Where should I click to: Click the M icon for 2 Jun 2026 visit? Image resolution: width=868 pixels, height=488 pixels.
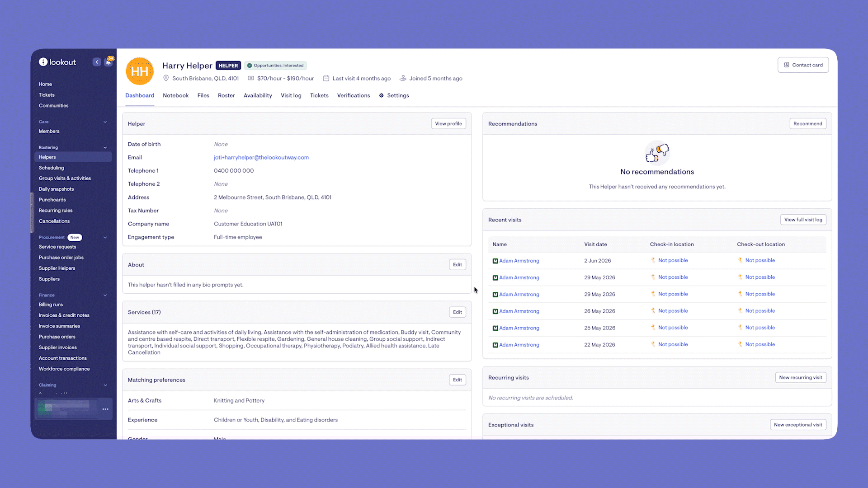(495, 261)
